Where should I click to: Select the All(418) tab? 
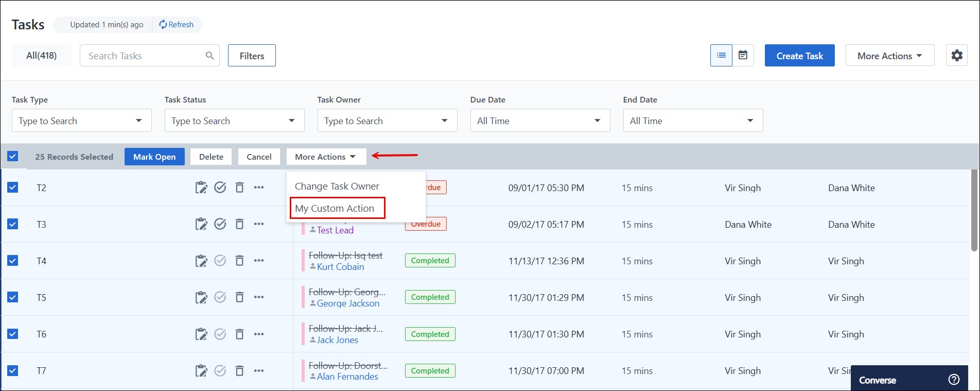(42, 55)
